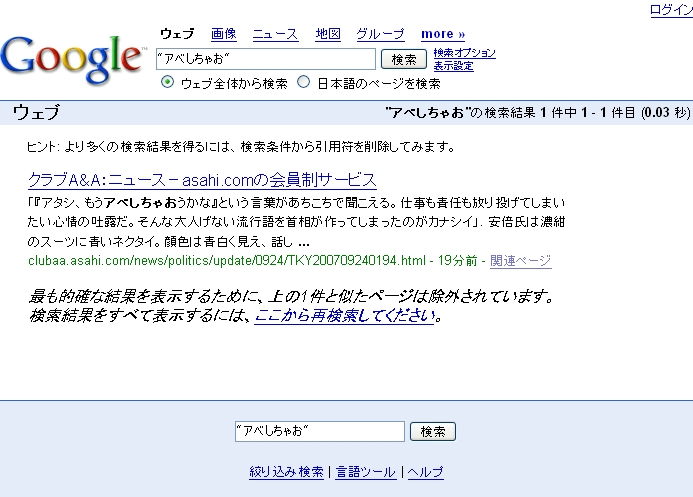Select 日本語のページを検索 radio button
This screenshot has height=497, width=693.
(303, 82)
